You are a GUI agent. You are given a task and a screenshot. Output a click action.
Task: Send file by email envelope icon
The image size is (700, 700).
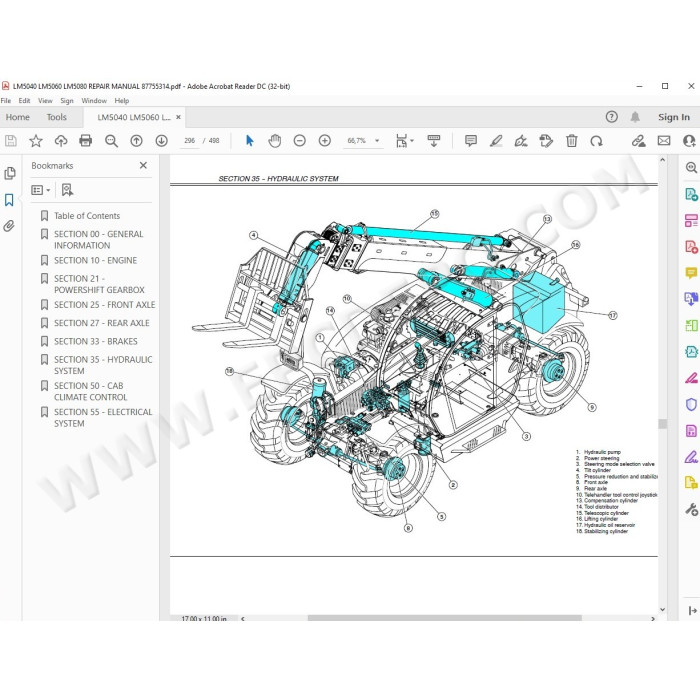coord(664,141)
